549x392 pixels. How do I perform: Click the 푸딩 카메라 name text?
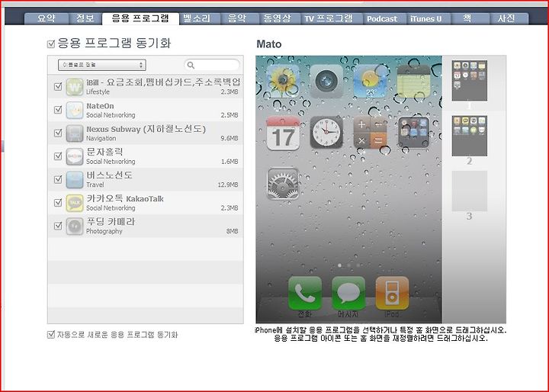pos(111,221)
